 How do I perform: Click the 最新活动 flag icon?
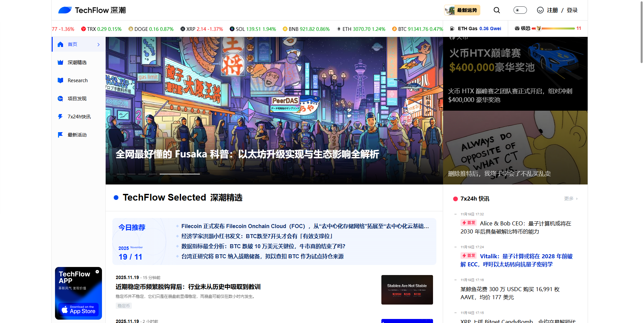coord(60,135)
